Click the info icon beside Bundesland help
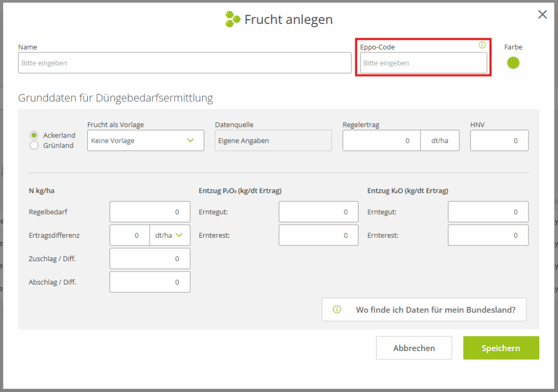Viewport: 558px width, 392px height. click(337, 310)
